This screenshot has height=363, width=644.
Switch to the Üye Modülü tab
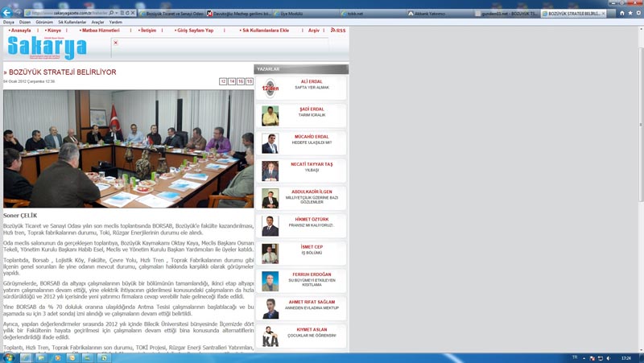pos(306,14)
